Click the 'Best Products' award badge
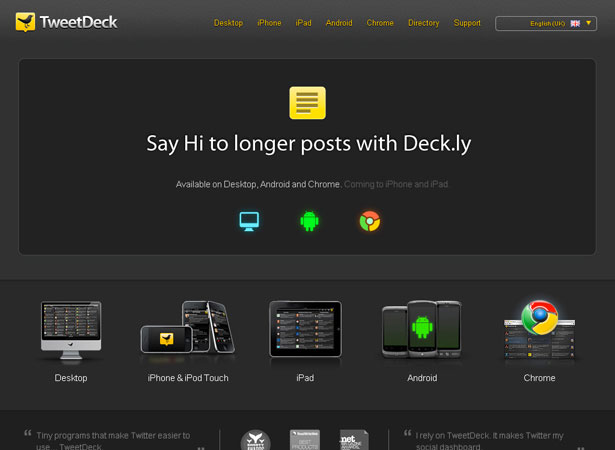Image resolution: width=615 pixels, height=450 pixels. pyautogui.click(x=305, y=440)
